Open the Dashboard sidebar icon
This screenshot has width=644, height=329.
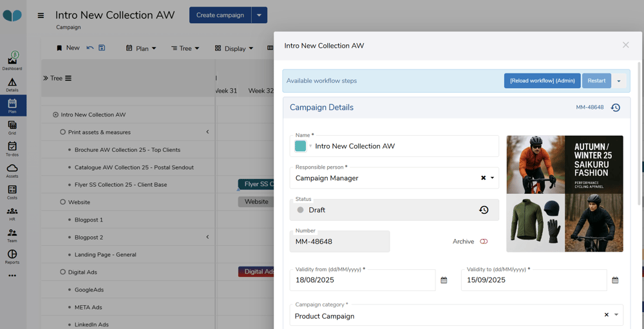point(12,61)
